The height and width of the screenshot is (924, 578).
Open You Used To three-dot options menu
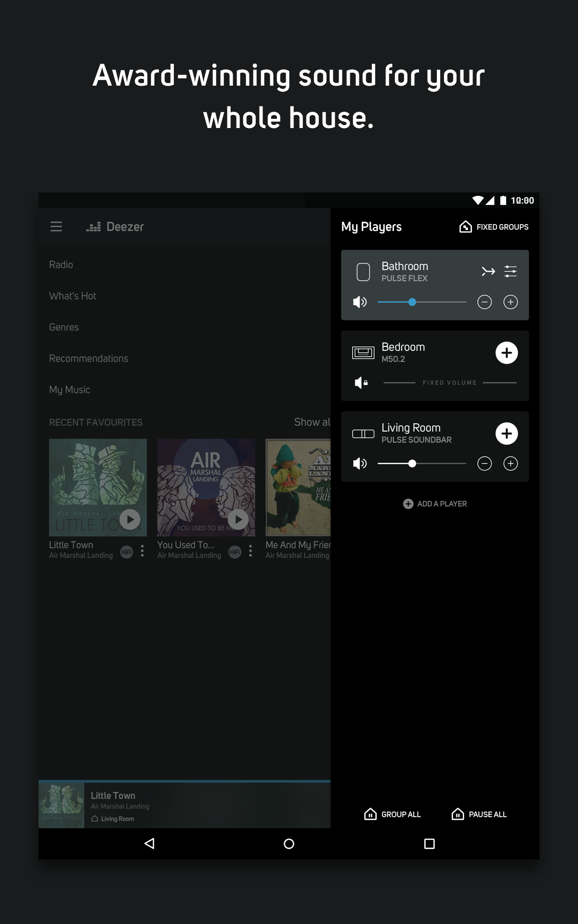250,551
